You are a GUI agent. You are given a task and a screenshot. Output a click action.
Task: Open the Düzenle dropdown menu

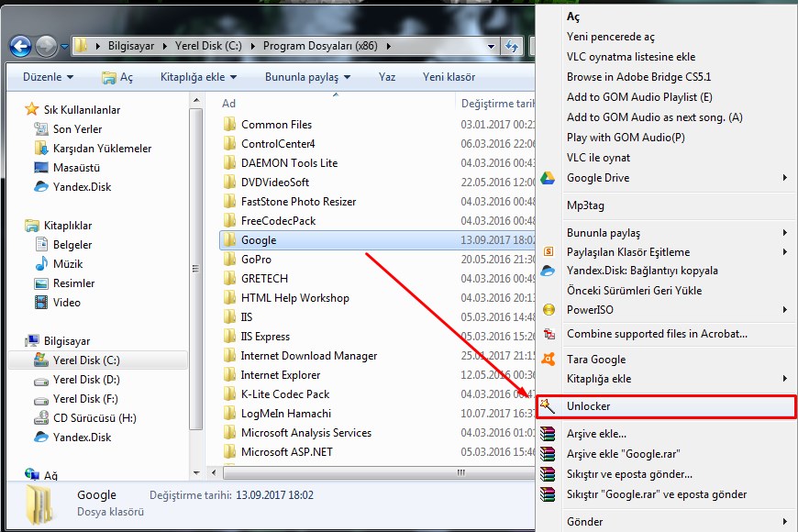48,77
